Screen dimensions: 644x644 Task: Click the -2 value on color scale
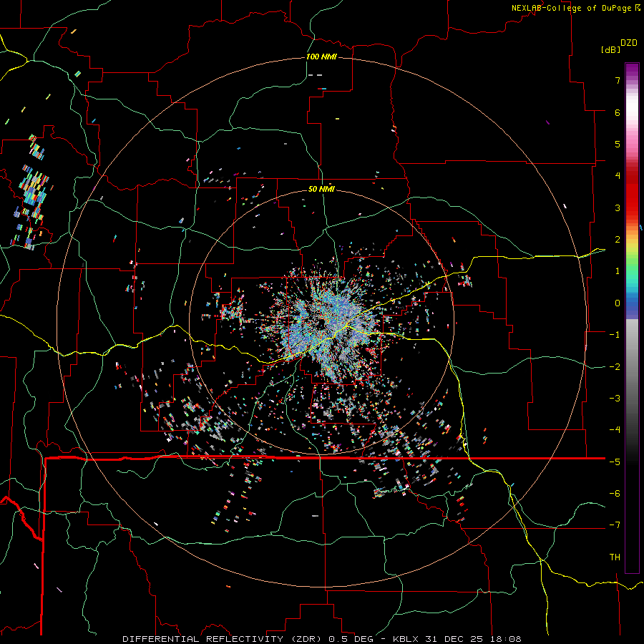click(x=615, y=367)
